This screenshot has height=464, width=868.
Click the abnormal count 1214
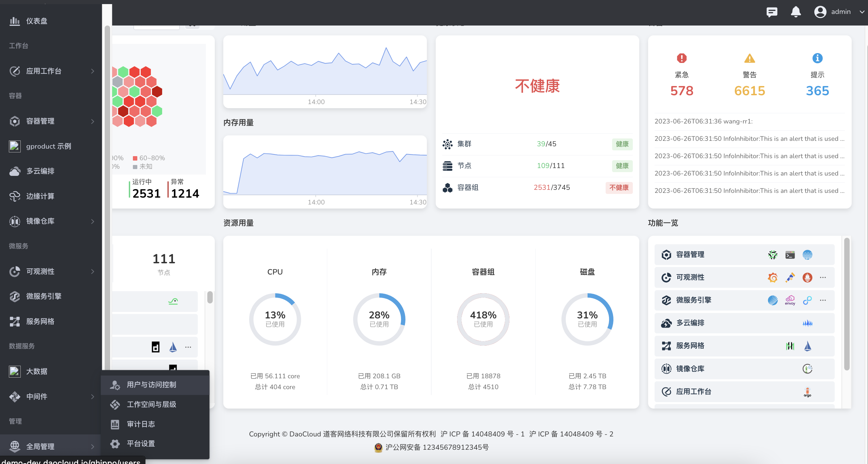coord(185,194)
